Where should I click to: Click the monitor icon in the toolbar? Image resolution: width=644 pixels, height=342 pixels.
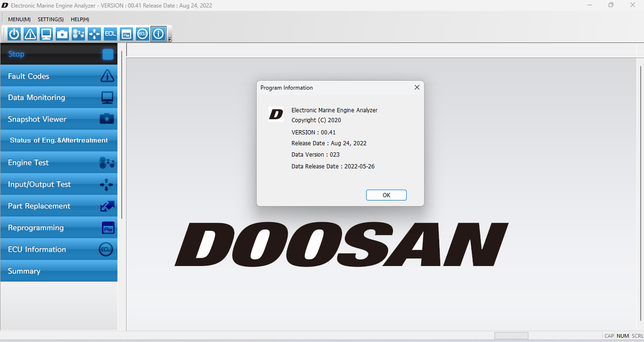(46, 34)
